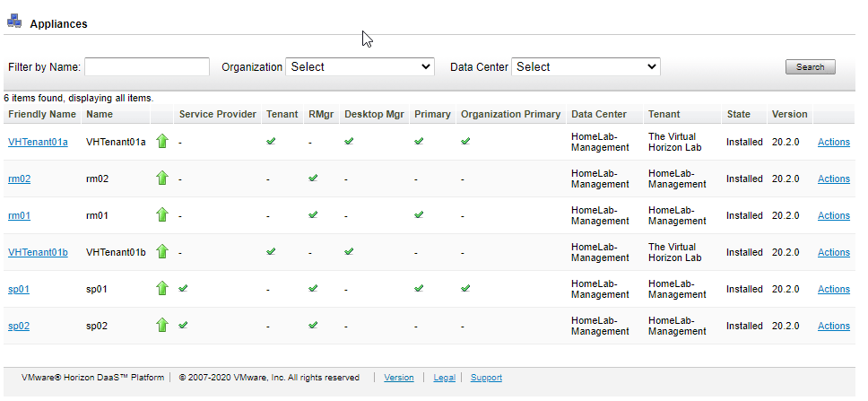
Task: Open the Organization dropdown
Action: tap(360, 67)
